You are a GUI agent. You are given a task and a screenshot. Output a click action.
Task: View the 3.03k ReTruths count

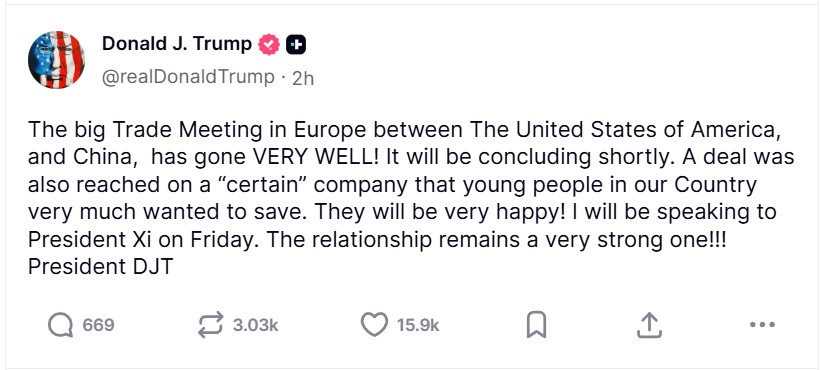pos(256,326)
